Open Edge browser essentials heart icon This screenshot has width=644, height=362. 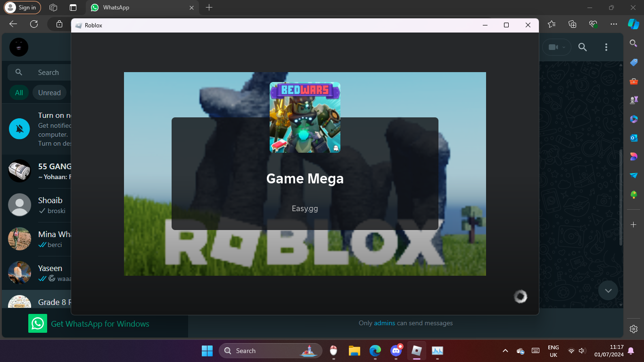[593, 24]
